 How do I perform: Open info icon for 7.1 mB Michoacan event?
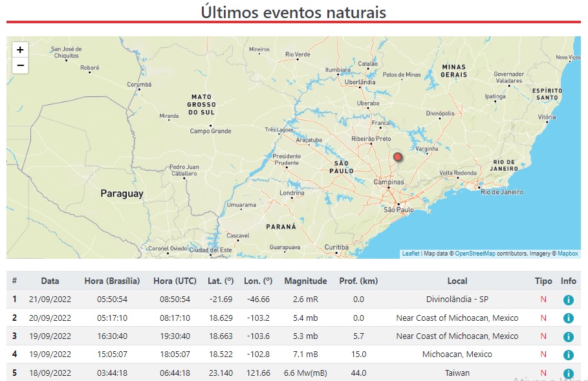point(568,354)
